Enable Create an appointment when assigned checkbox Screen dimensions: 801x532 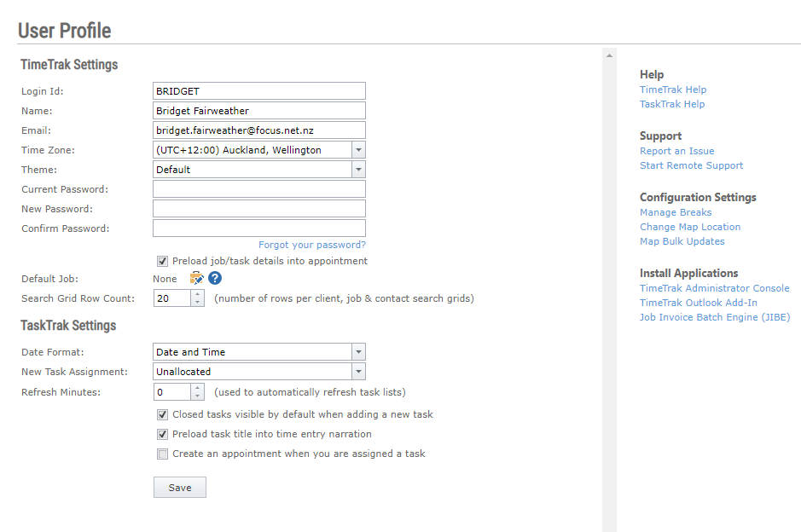(x=162, y=454)
